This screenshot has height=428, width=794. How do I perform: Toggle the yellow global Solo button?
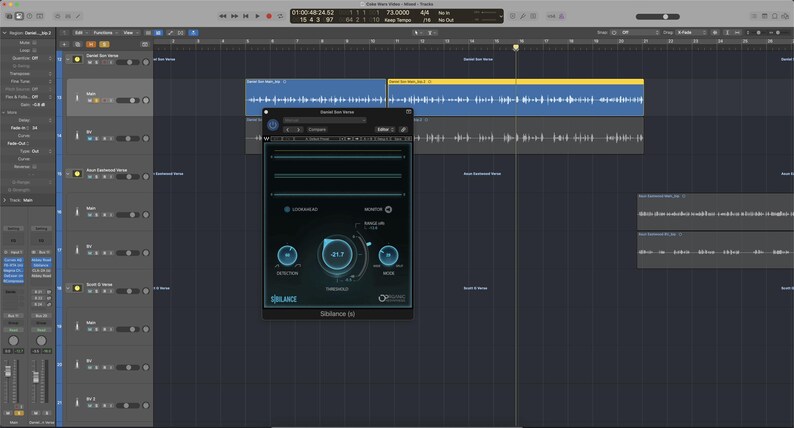point(104,45)
